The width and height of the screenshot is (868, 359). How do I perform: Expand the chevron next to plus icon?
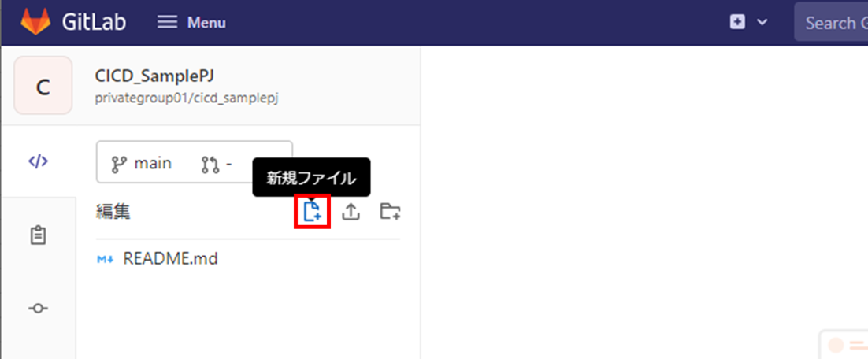tap(762, 22)
